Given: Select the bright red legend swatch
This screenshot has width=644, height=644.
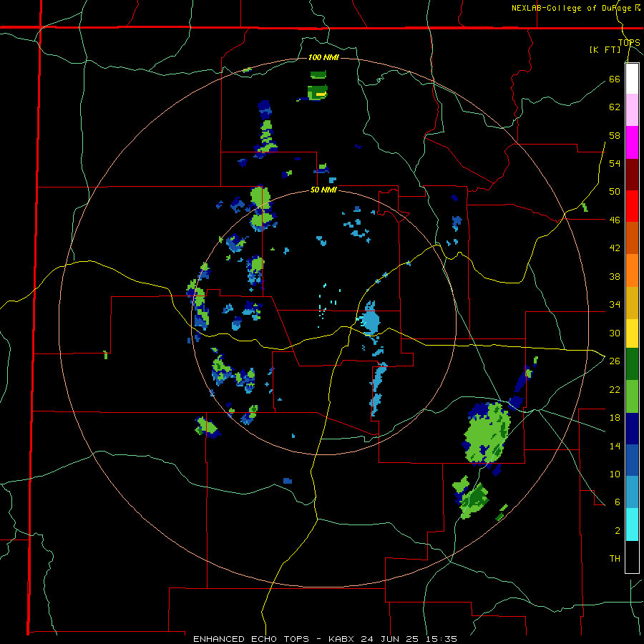Looking at the screenshot, I should click(x=632, y=206).
